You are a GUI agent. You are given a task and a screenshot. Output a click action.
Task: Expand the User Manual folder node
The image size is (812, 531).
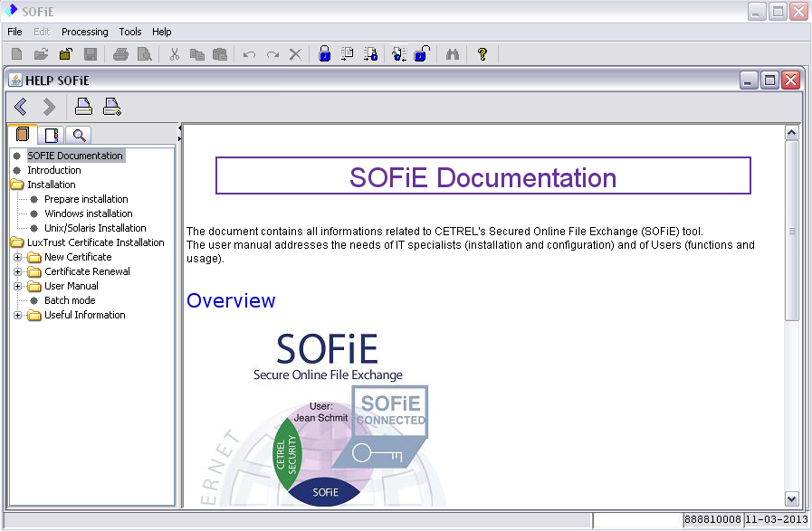17,286
